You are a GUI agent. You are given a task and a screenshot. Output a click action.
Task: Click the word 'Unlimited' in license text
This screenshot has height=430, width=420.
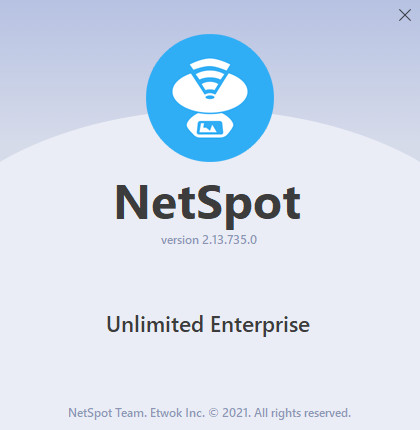155,324
